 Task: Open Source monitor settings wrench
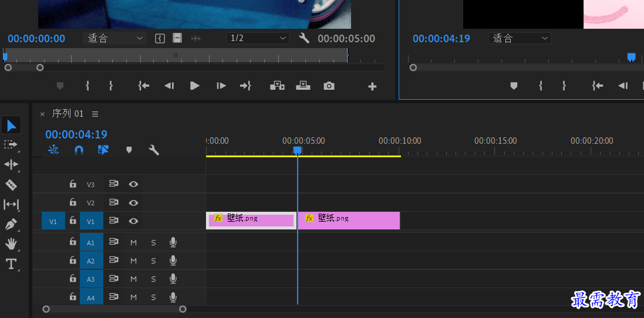pos(304,39)
